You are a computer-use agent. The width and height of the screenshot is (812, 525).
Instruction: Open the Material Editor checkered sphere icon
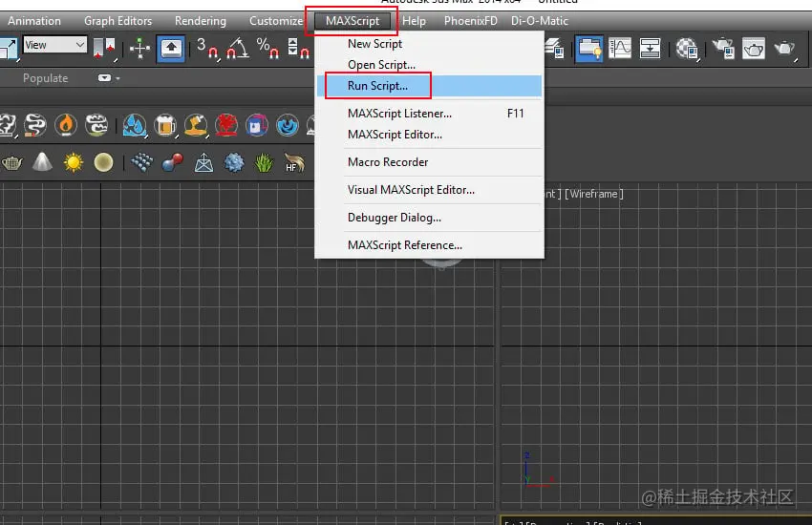[x=687, y=49]
